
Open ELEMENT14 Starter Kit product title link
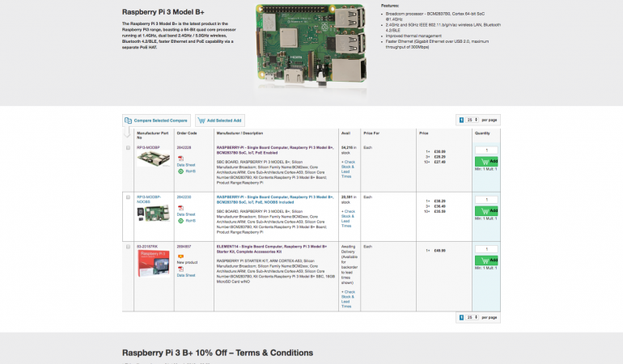coord(272,249)
